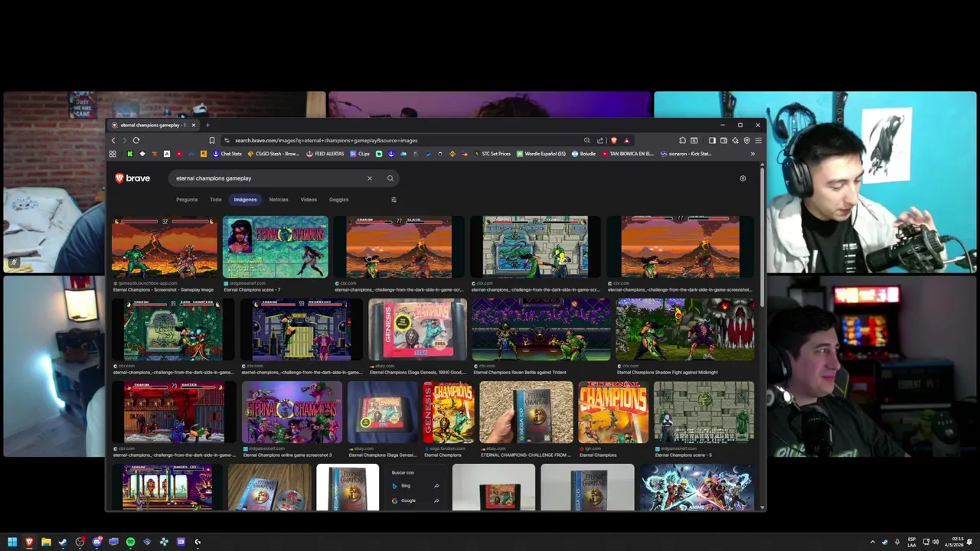Clear the search query with X
The height and width of the screenshot is (551, 980).
pyautogui.click(x=369, y=178)
